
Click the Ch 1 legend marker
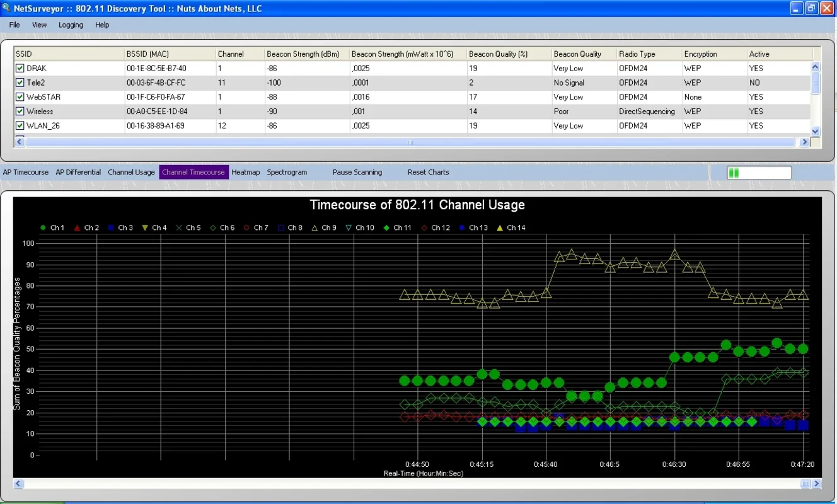click(x=43, y=227)
